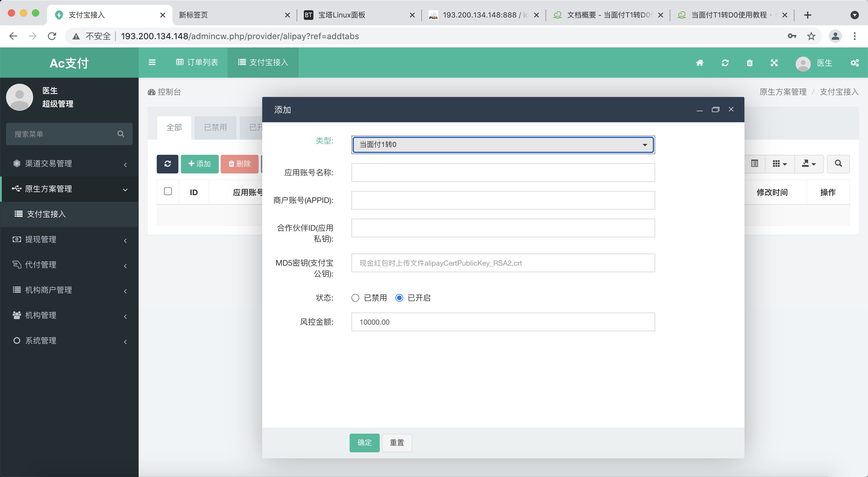Switch to 新标签页 browser tab

(234, 15)
